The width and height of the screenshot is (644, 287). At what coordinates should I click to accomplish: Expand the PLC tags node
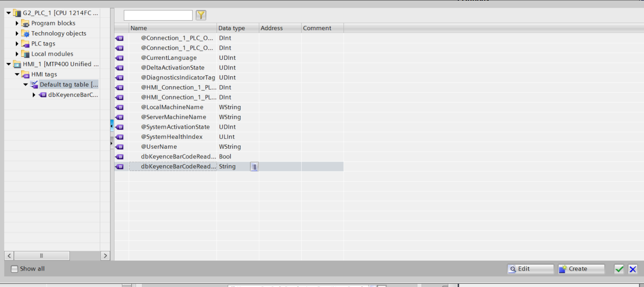17,43
